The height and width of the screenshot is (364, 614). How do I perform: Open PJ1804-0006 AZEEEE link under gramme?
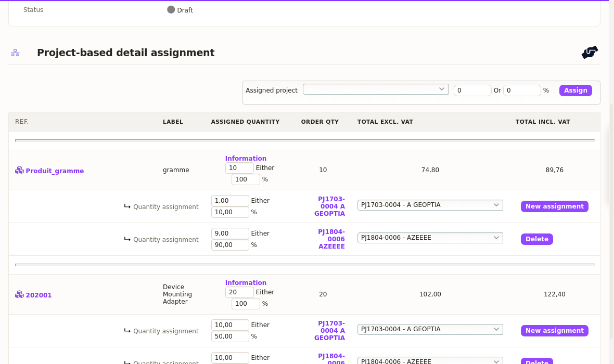tap(331, 239)
